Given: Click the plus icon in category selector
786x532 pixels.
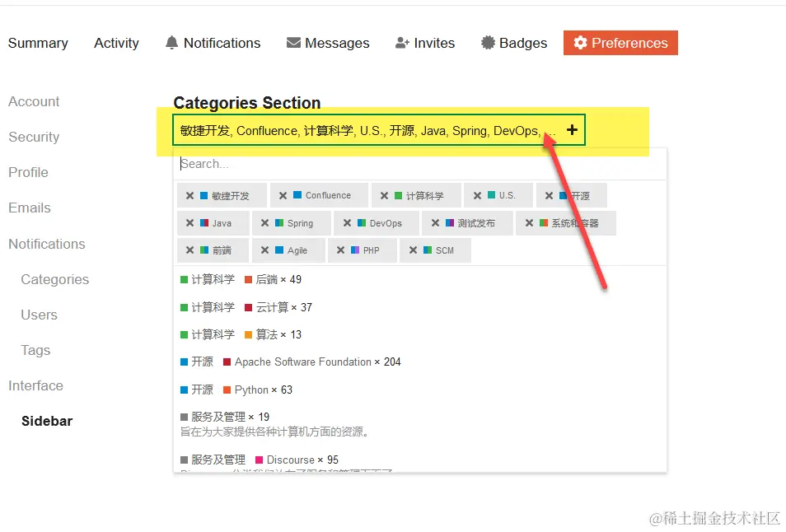Looking at the screenshot, I should [572, 130].
